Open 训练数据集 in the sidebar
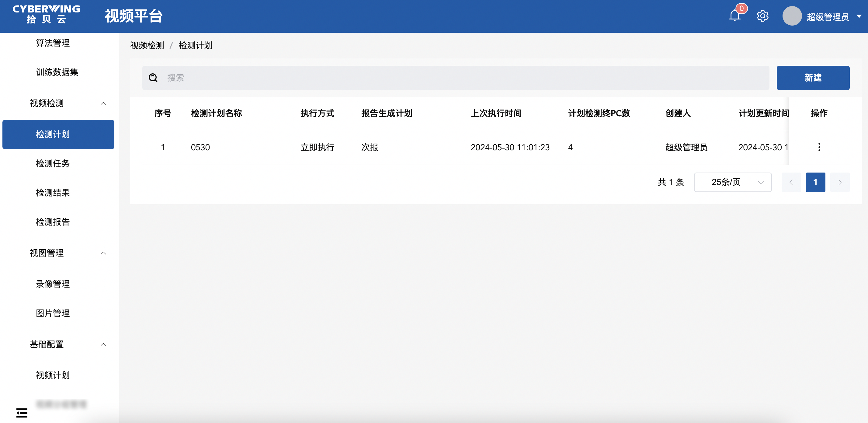The height and width of the screenshot is (423, 868). pos(57,72)
